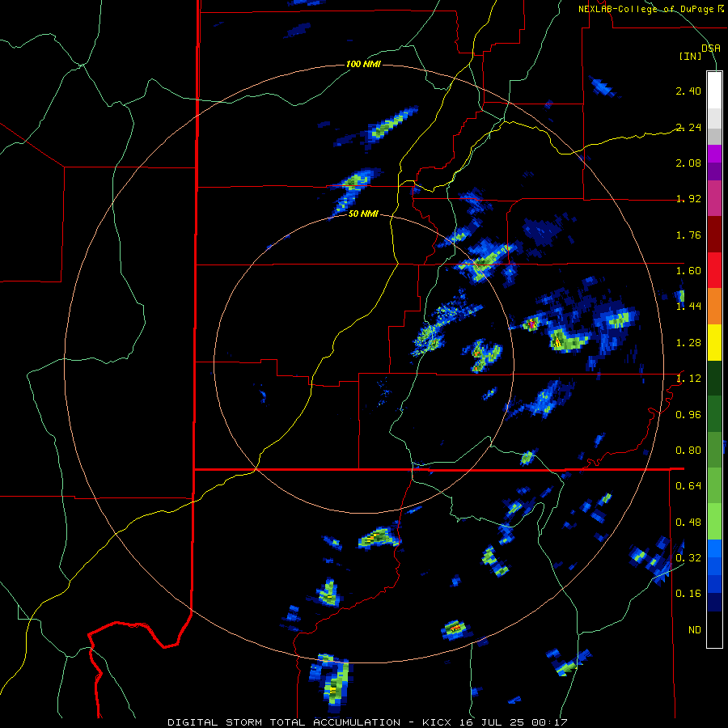
Task: Pick the black ND swatch on the scale
Action: pos(714,629)
